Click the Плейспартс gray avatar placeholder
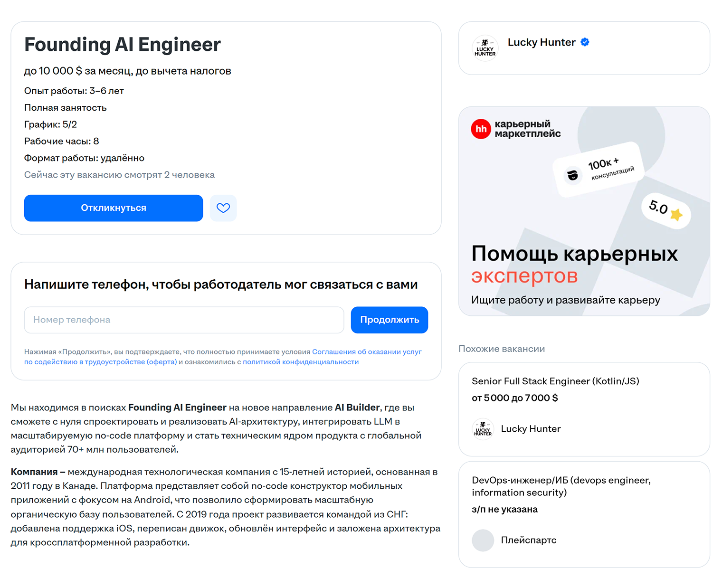 tap(483, 541)
